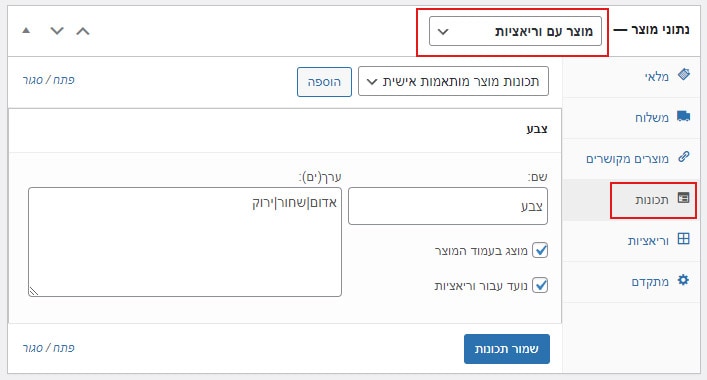This screenshot has height=380, width=707.
Task: Click the inventory (מלאי) tag icon
Action: [684, 74]
